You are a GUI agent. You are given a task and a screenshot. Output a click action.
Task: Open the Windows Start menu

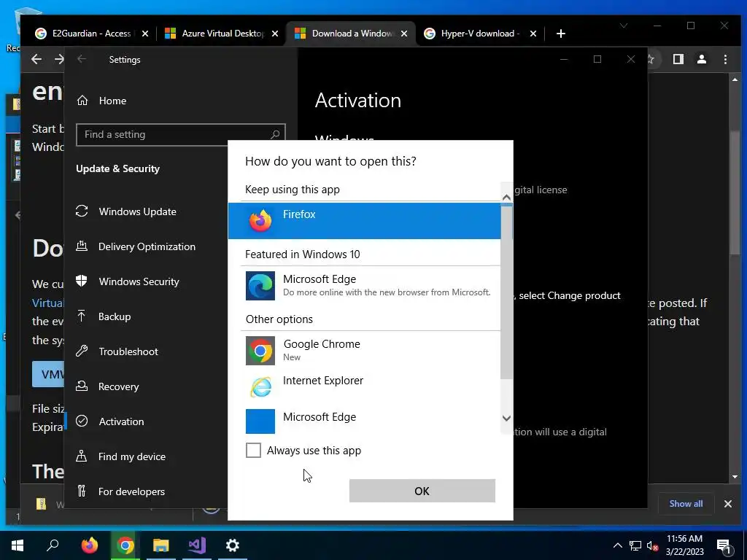(x=18, y=545)
